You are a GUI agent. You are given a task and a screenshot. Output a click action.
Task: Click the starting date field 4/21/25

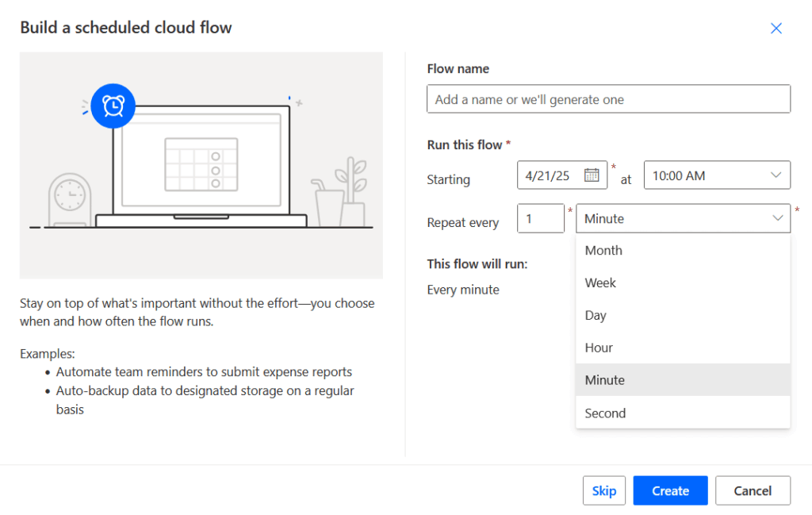coord(562,175)
